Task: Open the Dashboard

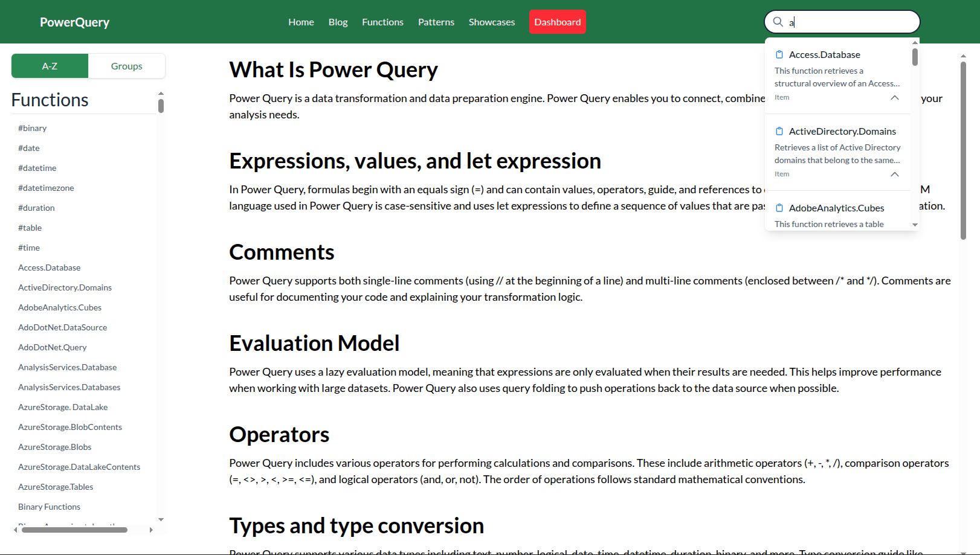Action: coord(557,22)
